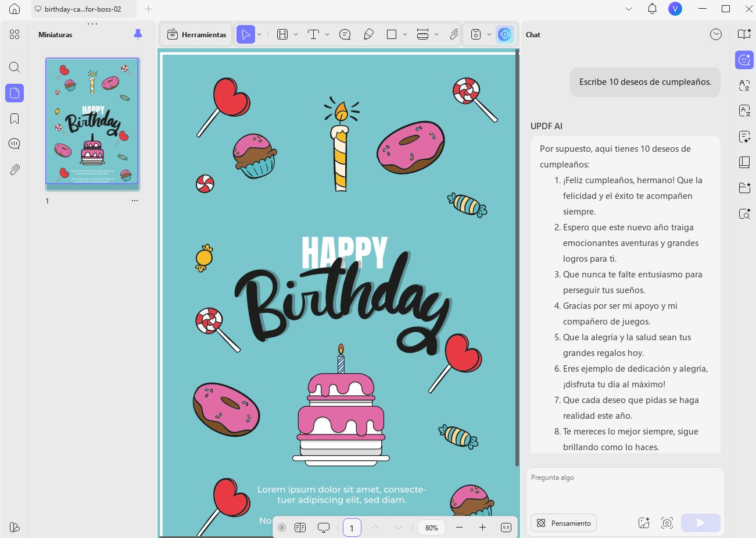This screenshot has height=538, width=756.
Task: Open the 80% zoom level dropdown
Action: (432, 528)
